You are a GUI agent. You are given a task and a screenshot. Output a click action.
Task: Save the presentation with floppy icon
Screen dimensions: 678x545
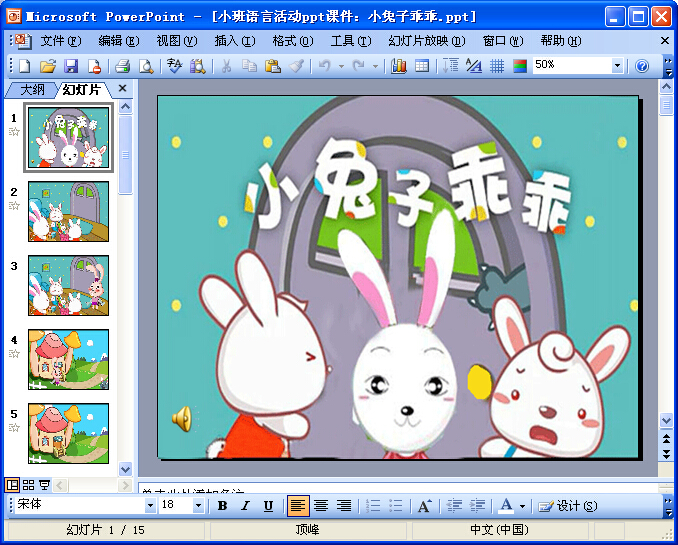click(x=71, y=66)
